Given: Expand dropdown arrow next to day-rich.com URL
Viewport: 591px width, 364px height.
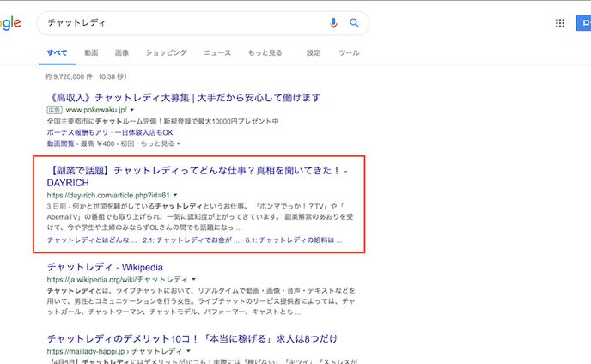Looking at the screenshot, I should coord(175,195).
